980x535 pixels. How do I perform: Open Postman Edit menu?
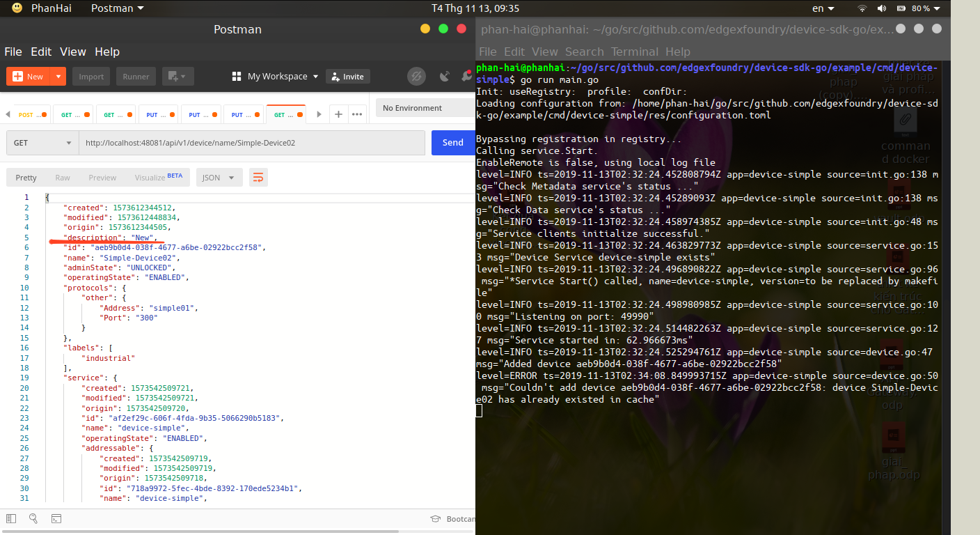point(41,52)
